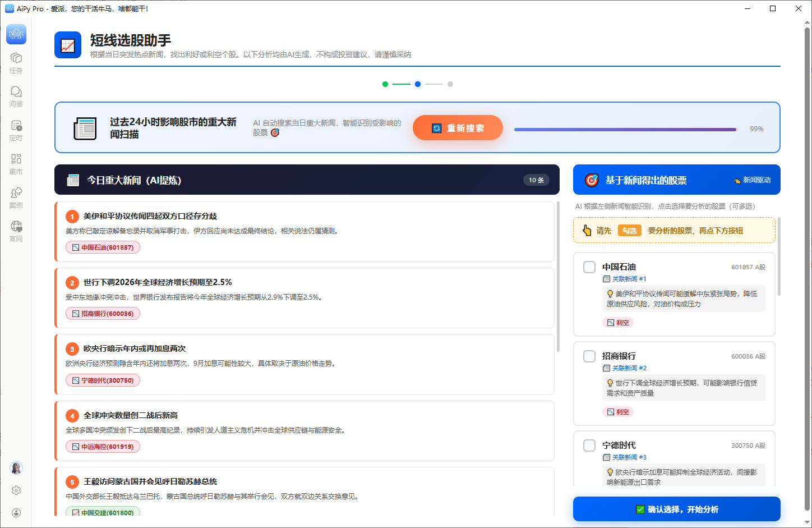The image size is (812, 528).
Task: Click headline 王毅访问蒙古国并会见呼日勒苏赫总统
Action: [x=150, y=481]
